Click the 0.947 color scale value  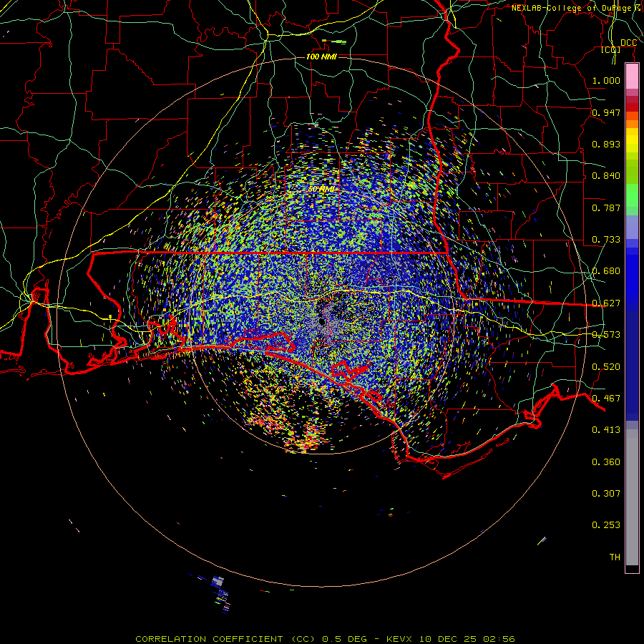(606, 112)
